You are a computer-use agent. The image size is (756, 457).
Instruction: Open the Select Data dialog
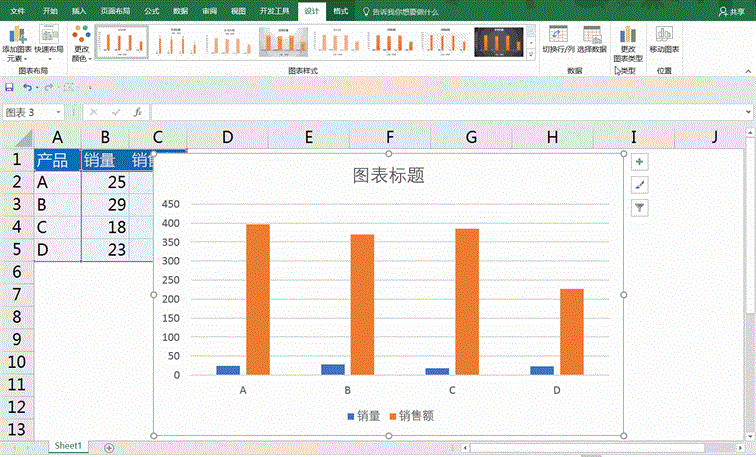click(591, 40)
